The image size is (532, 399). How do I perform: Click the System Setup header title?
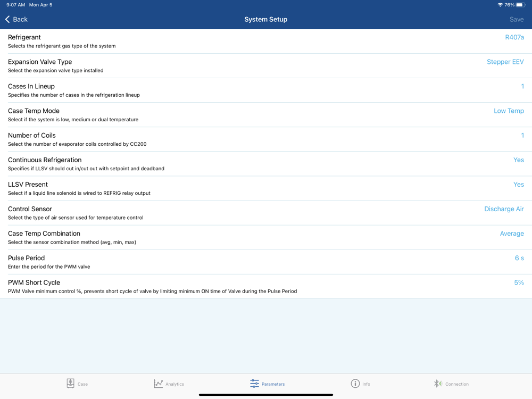click(x=265, y=19)
